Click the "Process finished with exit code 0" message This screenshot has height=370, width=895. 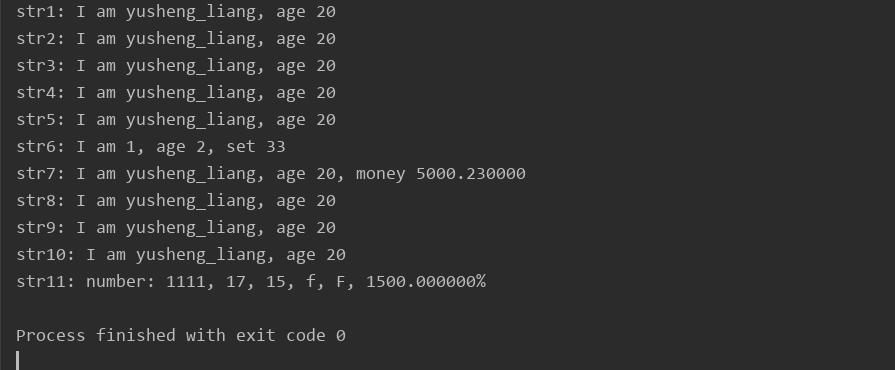(x=181, y=336)
